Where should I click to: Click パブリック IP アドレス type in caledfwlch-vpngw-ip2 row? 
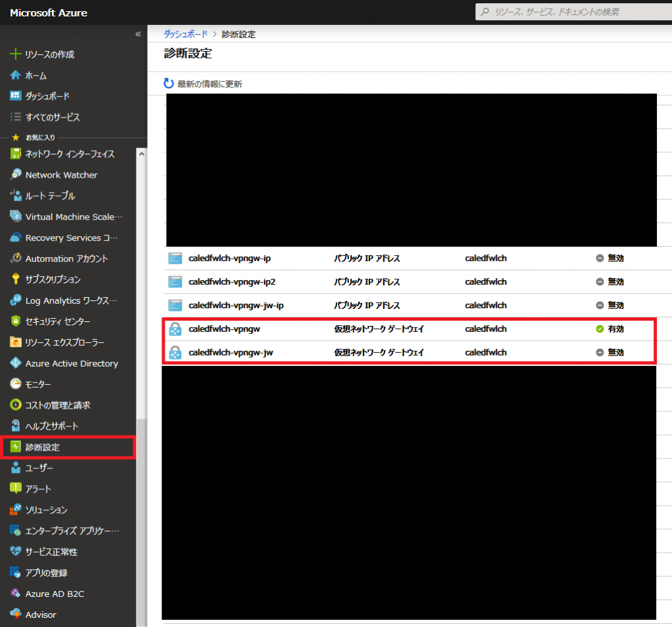pyautogui.click(x=367, y=282)
